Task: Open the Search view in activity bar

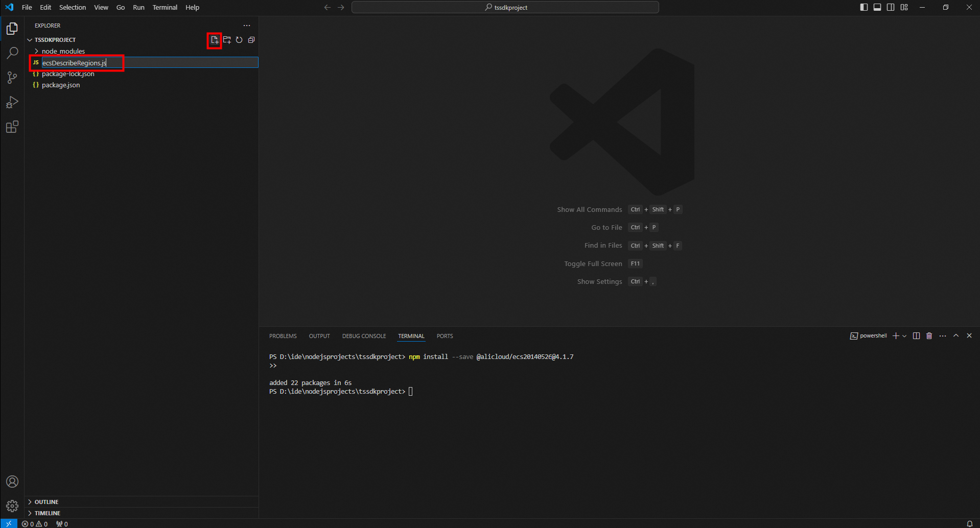Action: tap(12, 53)
